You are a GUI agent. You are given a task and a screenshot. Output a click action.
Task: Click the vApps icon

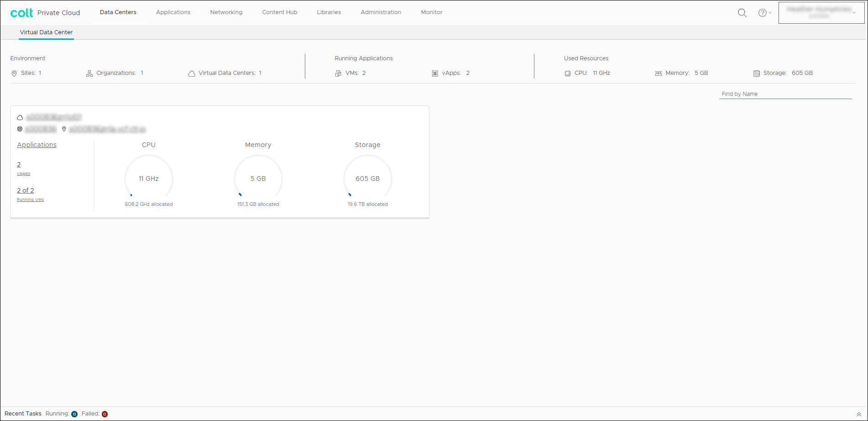(435, 74)
